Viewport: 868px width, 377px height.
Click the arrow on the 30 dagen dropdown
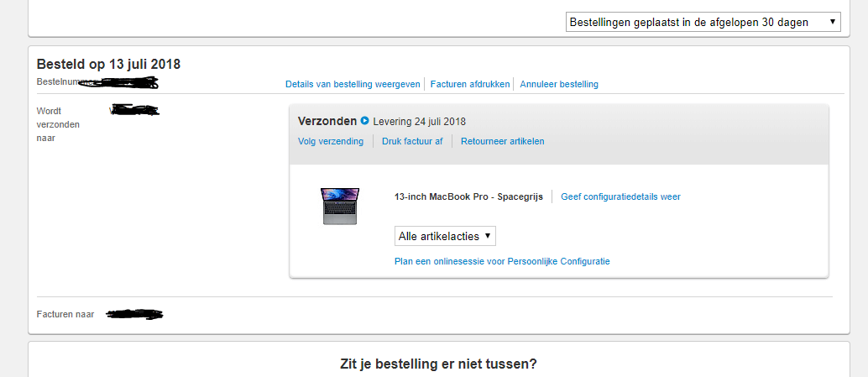coord(832,22)
